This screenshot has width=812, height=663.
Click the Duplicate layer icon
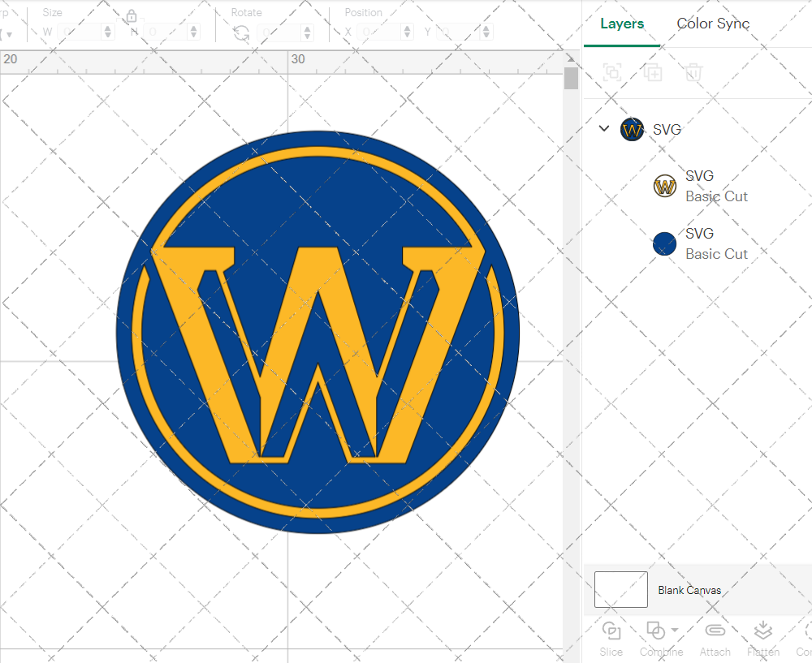[x=653, y=72]
